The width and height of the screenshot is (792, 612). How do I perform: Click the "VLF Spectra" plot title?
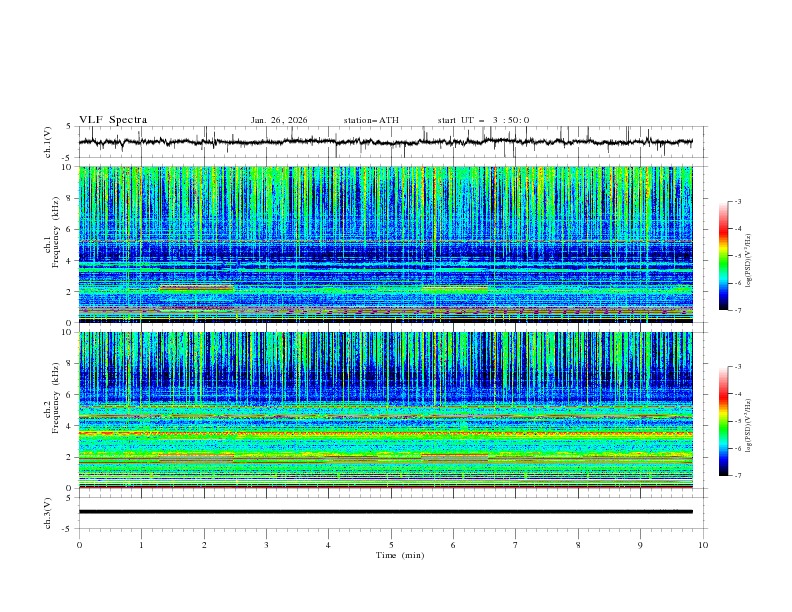click(113, 120)
